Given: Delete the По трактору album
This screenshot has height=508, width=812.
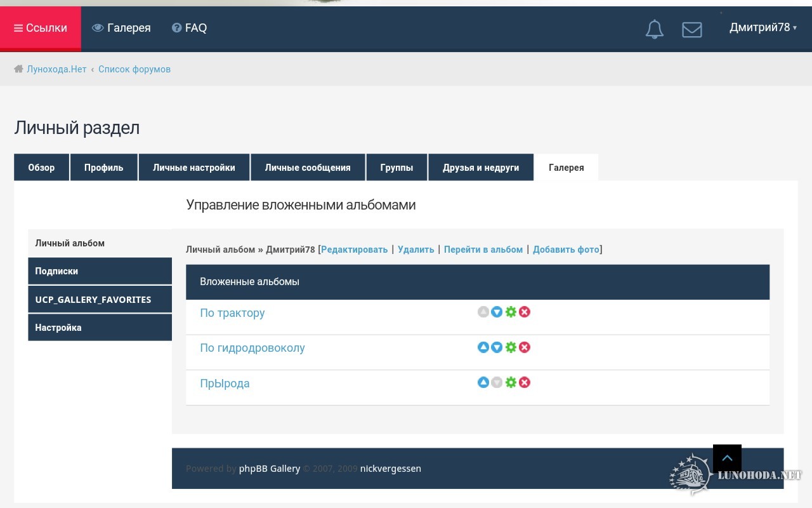Looking at the screenshot, I should (x=525, y=312).
